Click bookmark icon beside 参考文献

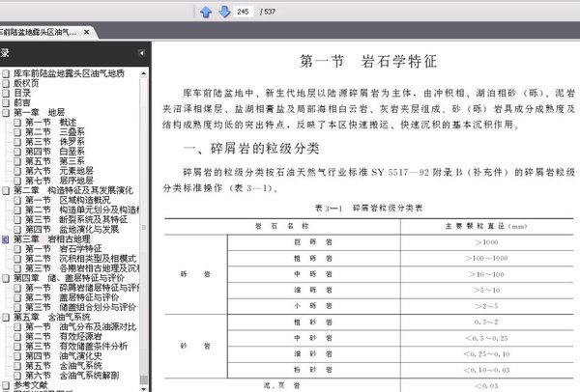(5, 385)
